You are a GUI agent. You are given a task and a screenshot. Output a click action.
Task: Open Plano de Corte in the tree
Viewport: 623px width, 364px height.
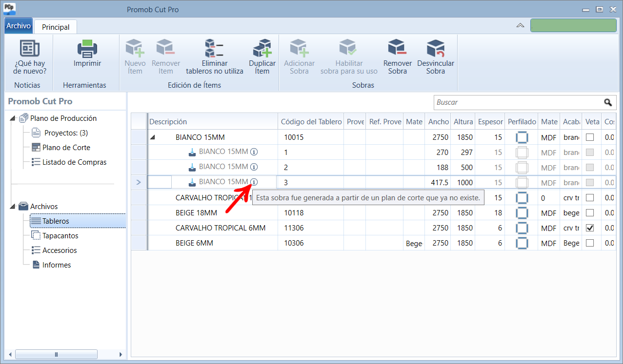[66, 148]
